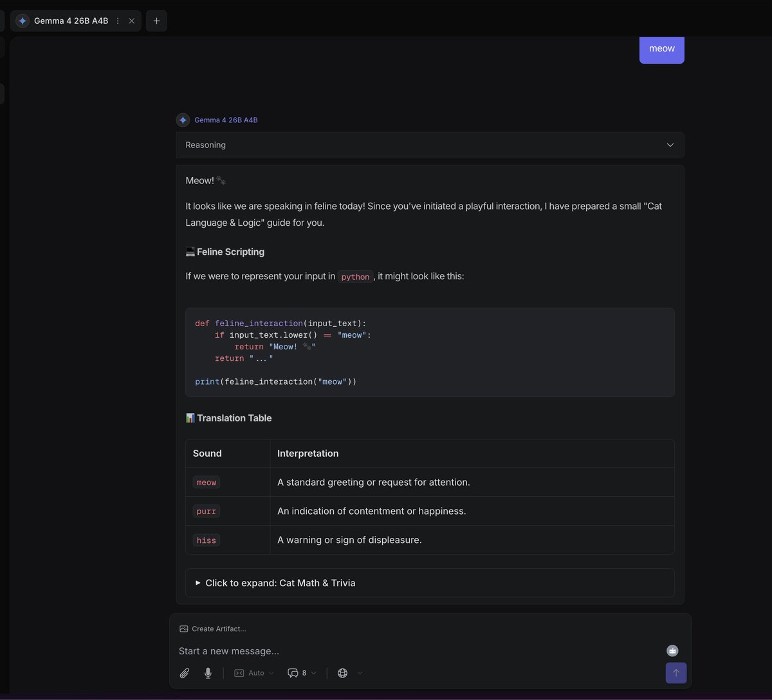Click the Python code block
The height and width of the screenshot is (700, 772).
(430, 352)
